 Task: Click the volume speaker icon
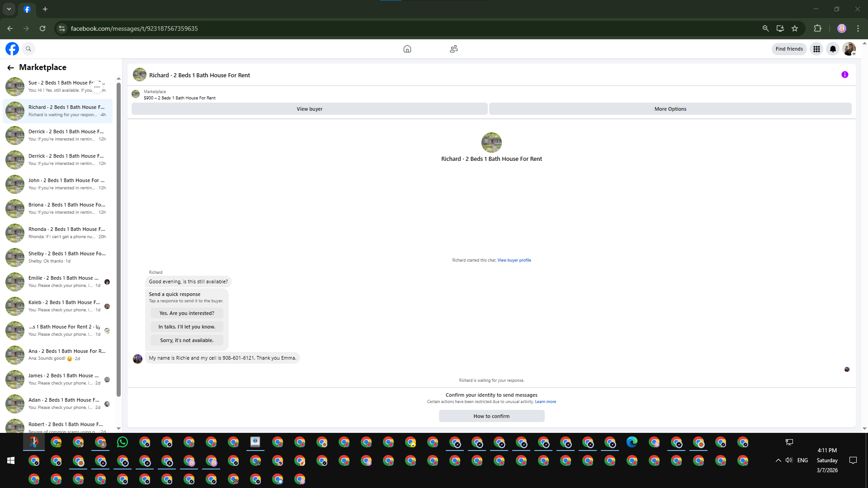point(789,460)
